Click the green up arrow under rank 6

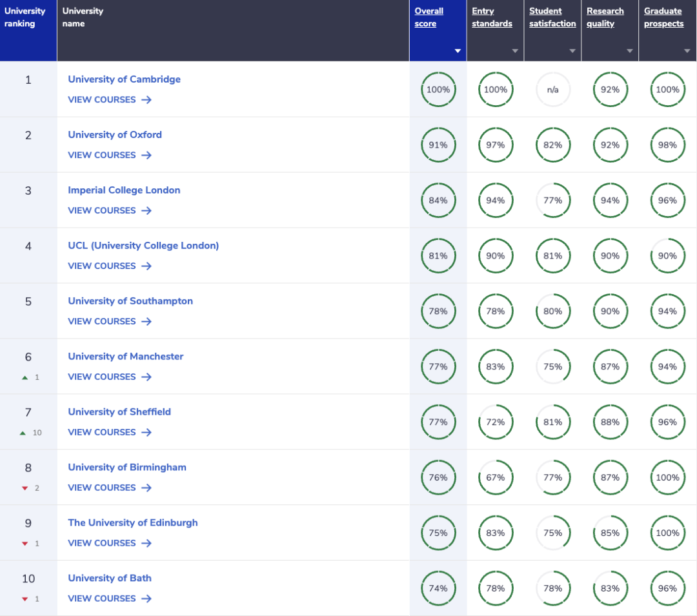(x=25, y=378)
